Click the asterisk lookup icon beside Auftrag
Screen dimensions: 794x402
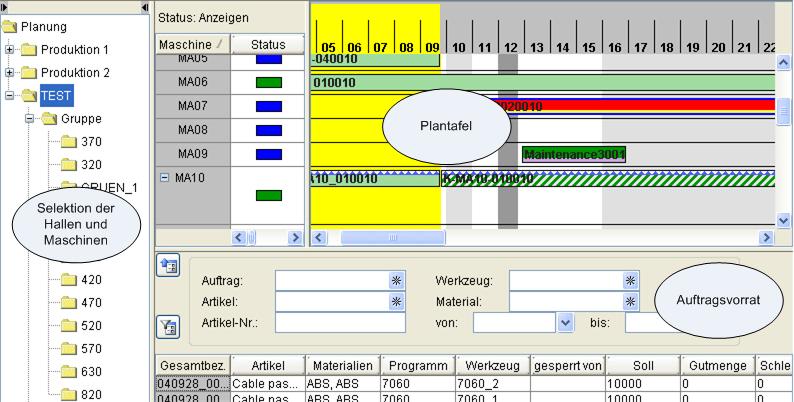pos(396,281)
